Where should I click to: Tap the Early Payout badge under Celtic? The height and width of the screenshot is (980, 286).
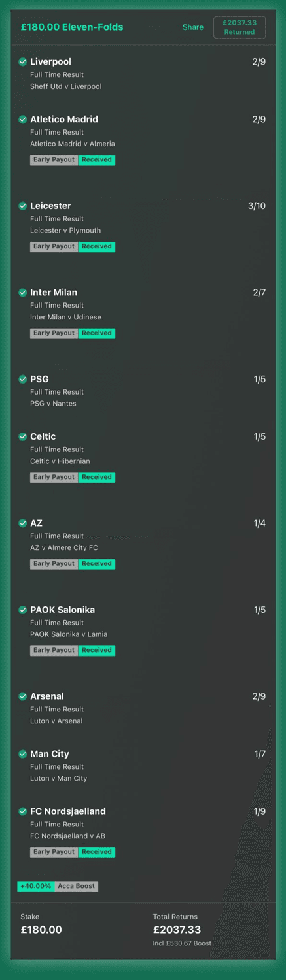click(54, 478)
